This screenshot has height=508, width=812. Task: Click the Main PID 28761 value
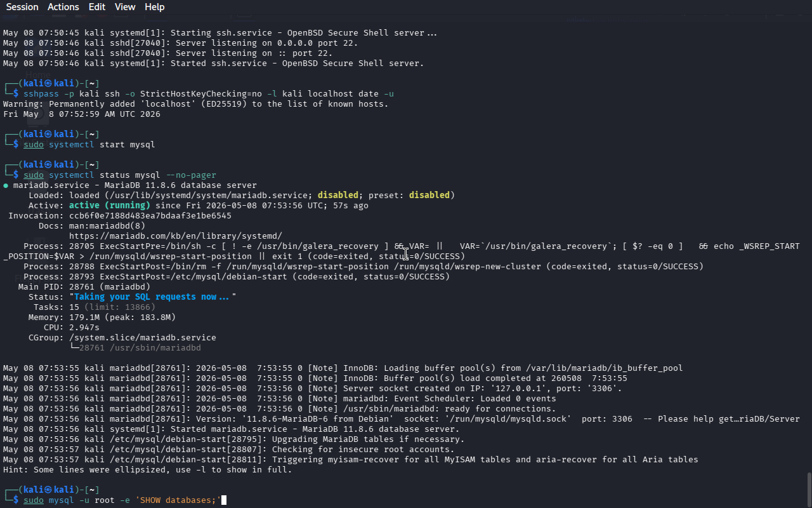click(x=82, y=287)
